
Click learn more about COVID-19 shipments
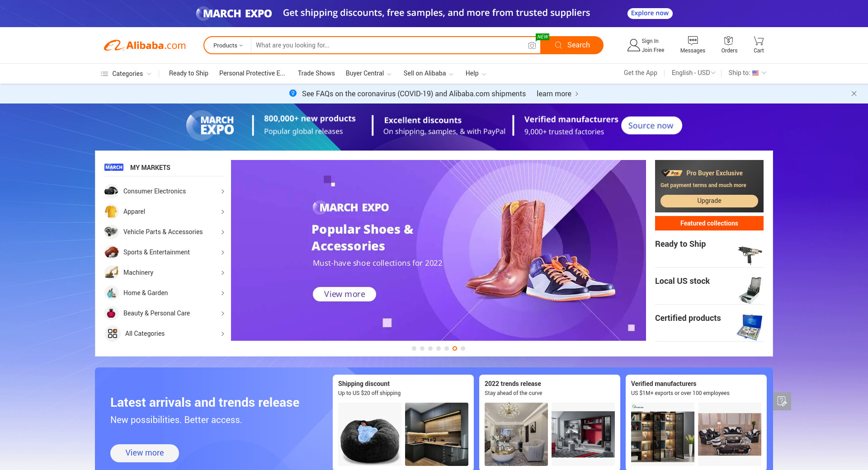coord(557,94)
